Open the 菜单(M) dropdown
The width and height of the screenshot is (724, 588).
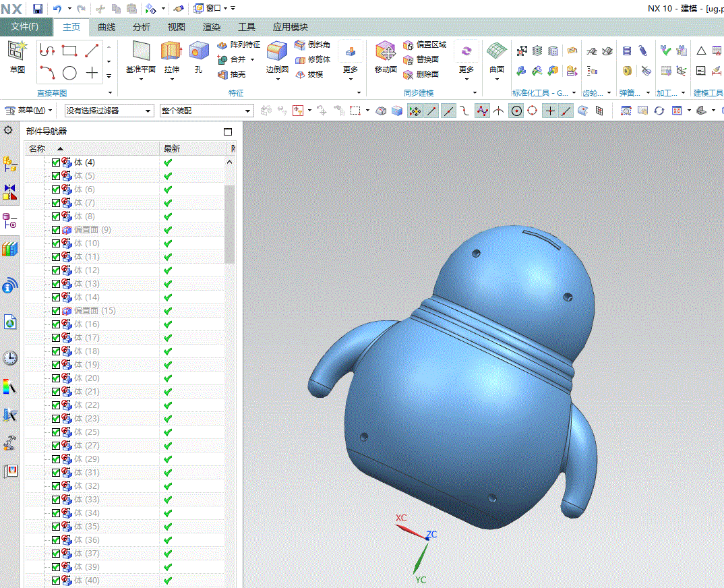point(28,111)
